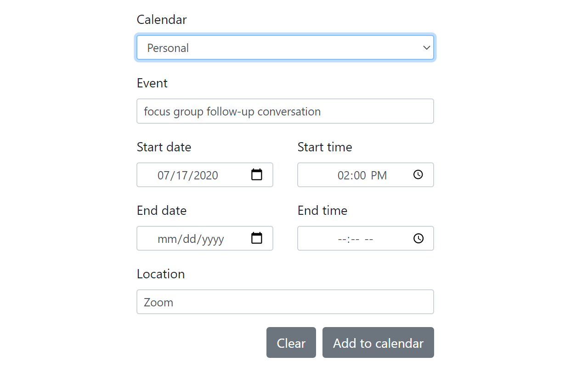Screen dimensions: 588x368
Task: Select the PM segment in Start time
Action: pos(379,175)
